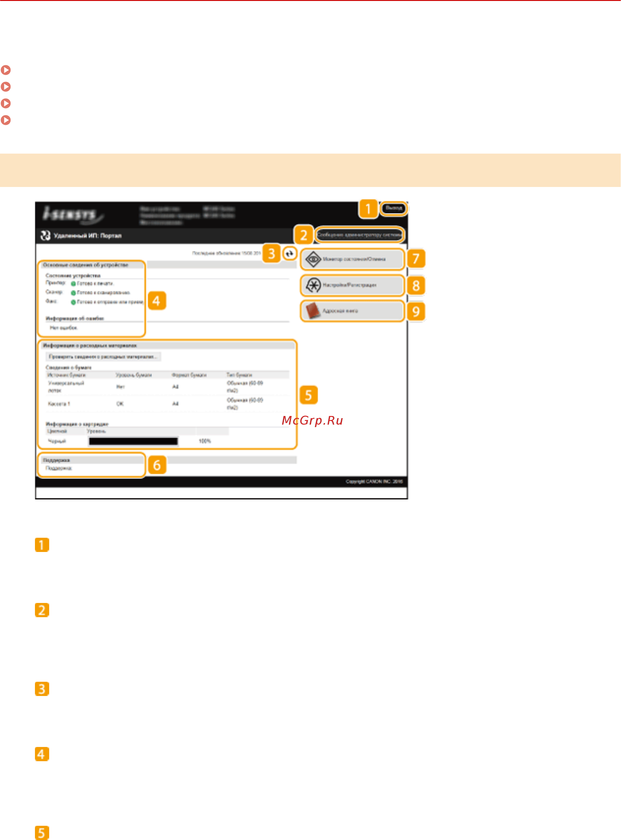Screen dimensions: 621x840
Task: Click Проверить сведения о расходных материалах button
Action: [103, 357]
